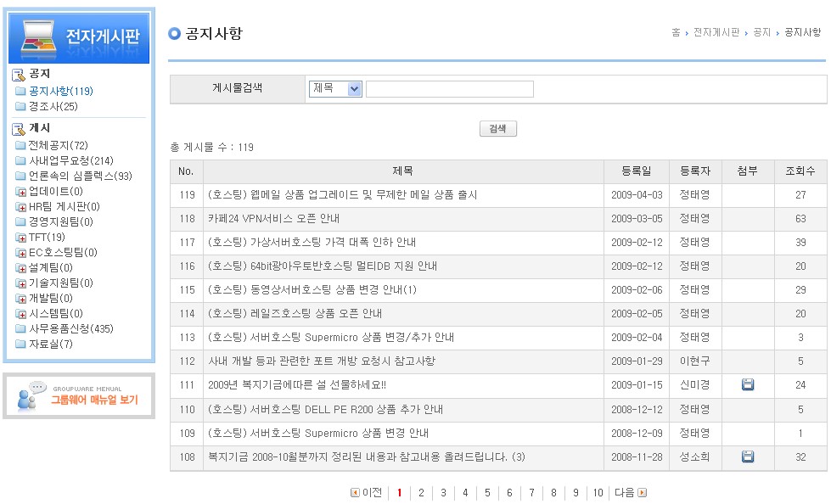Viewport: 831px width, 504px height.
Task: Open post 2009년 복지기금에따른 설 선물하세요!!
Action: click(x=297, y=385)
